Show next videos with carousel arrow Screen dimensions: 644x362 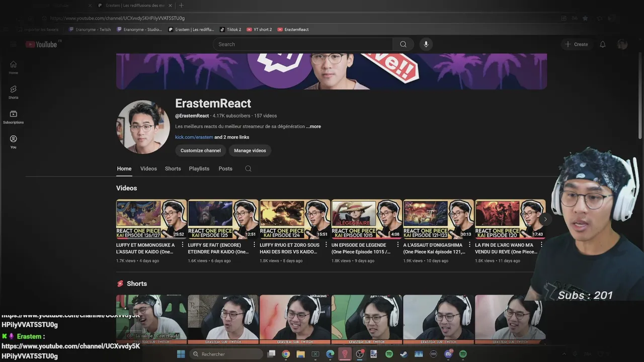click(545, 219)
